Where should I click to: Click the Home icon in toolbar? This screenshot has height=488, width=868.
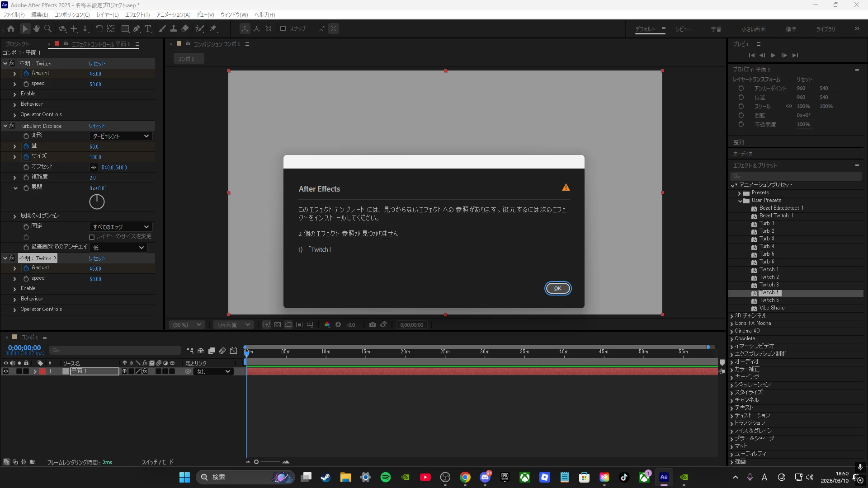[x=11, y=29]
